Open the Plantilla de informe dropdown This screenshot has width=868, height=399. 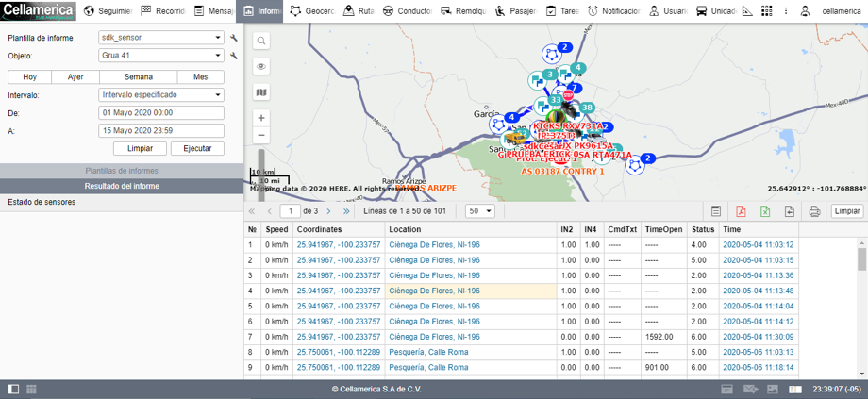click(160, 38)
